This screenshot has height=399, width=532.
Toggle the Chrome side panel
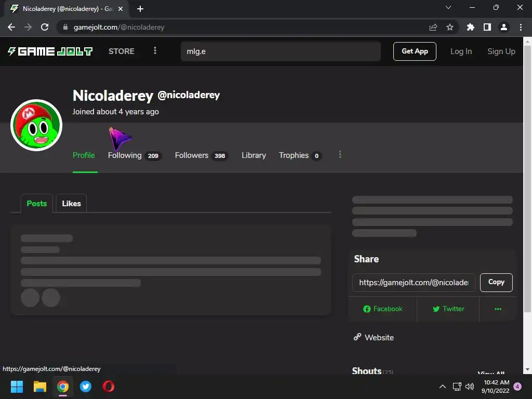point(487,27)
